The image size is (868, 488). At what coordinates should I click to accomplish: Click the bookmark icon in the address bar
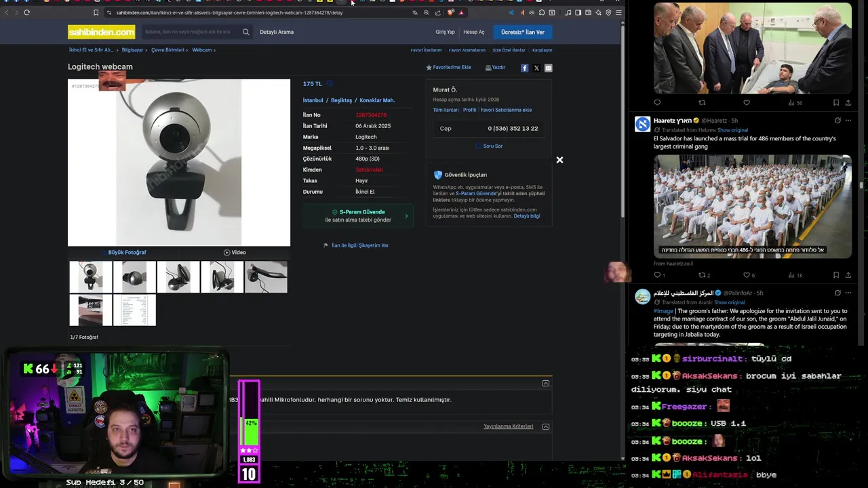[96, 12]
